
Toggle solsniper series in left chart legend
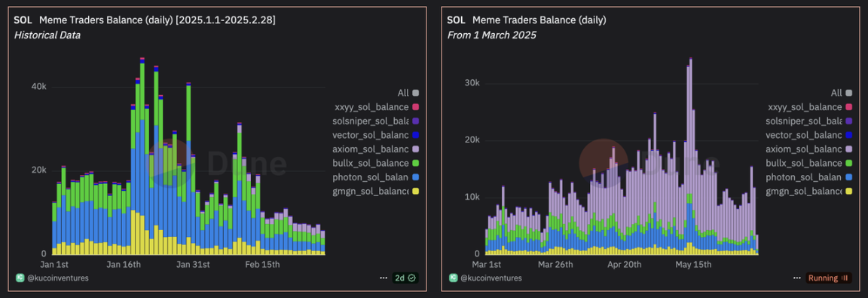tap(377, 121)
